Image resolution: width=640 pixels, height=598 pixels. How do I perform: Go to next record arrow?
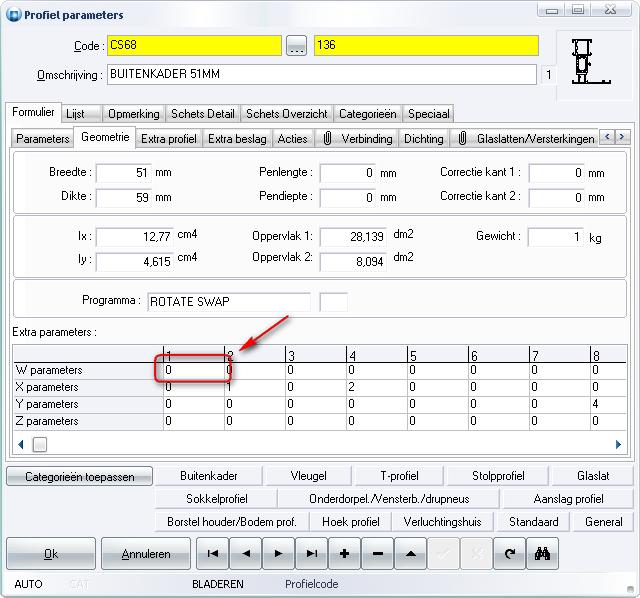(278, 554)
